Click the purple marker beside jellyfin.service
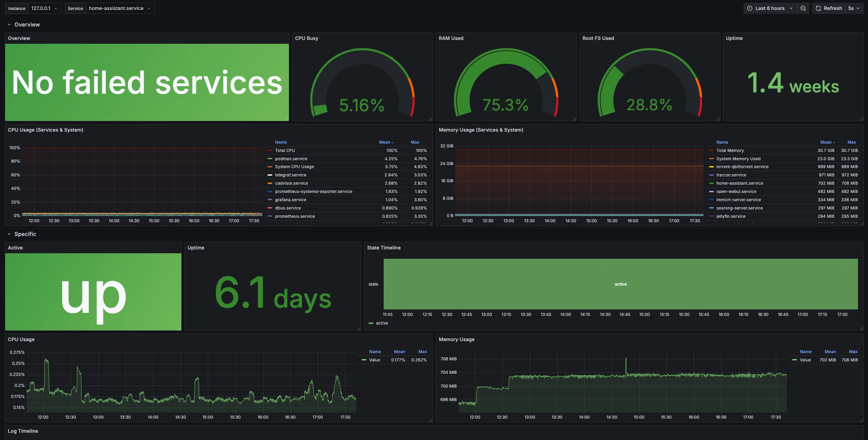The height and width of the screenshot is (440, 868). [x=711, y=216]
